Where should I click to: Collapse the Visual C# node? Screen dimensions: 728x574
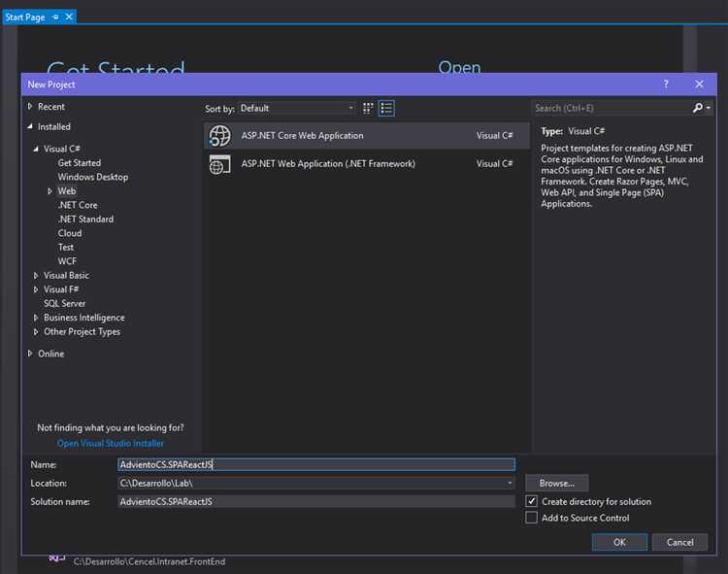click(36, 149)
